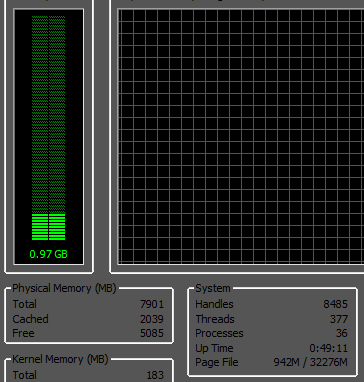The width and height of the screenshot is (364, 382).
Task: Click the memory usage history grid graph
Action: pos(241,136)
